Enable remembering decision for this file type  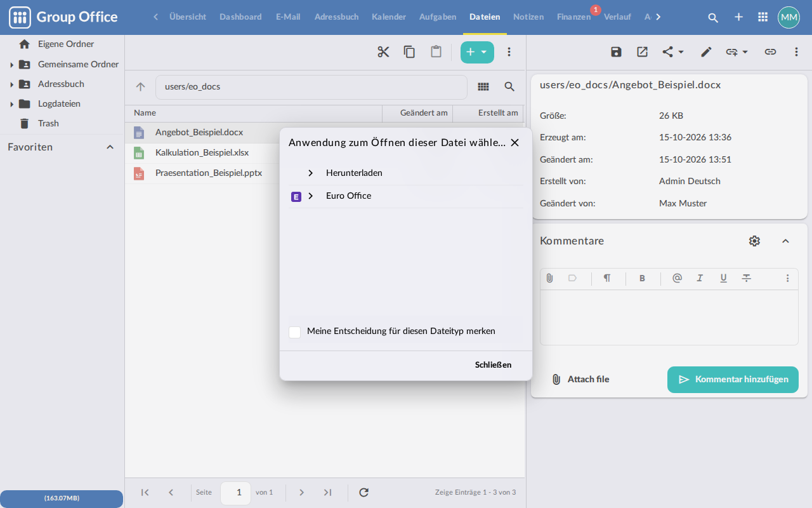294,331
